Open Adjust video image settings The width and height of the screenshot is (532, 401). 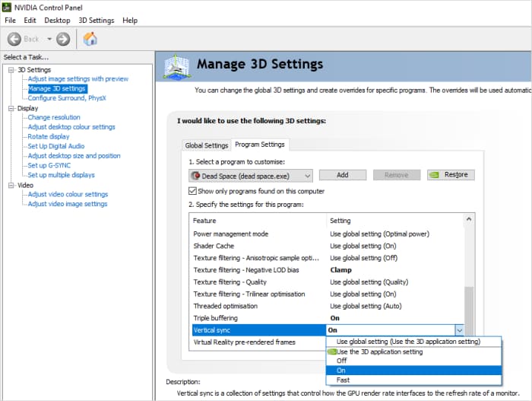[x=68, y=204]
